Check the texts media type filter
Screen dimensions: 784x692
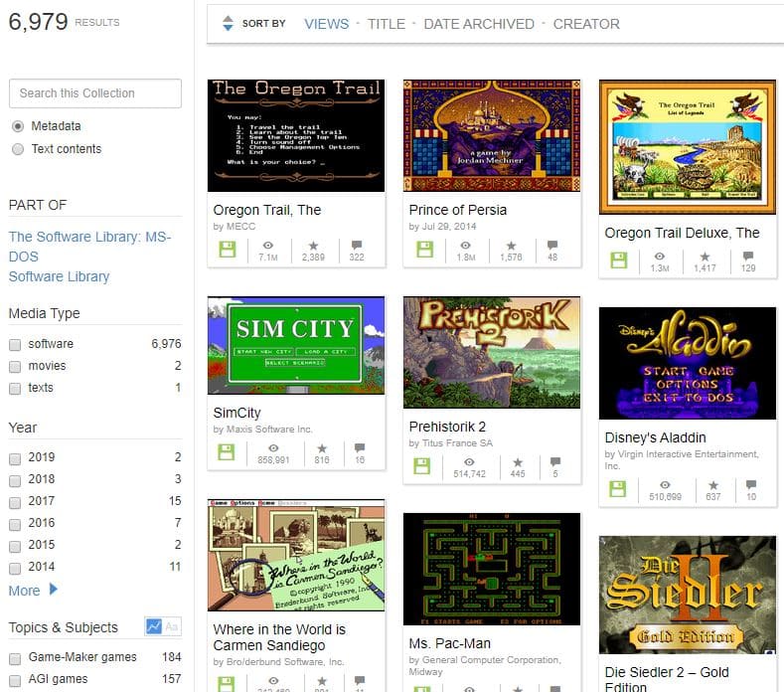pos(15,389)
